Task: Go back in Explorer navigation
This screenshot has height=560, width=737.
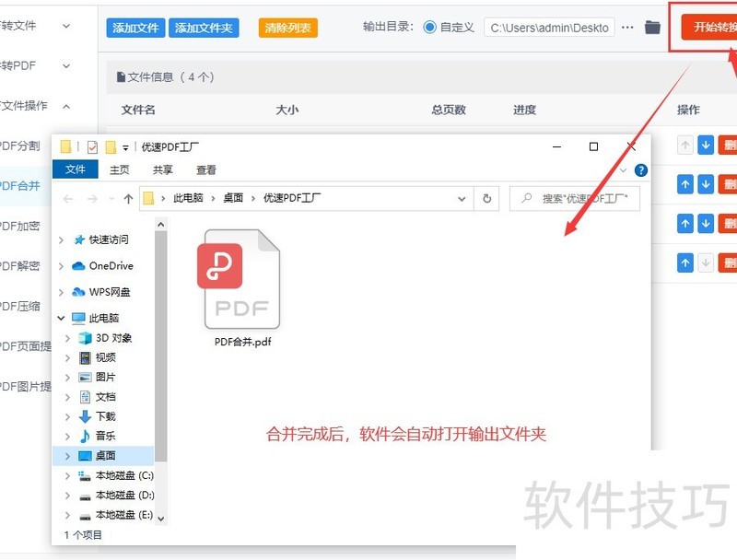Action: 68,199
